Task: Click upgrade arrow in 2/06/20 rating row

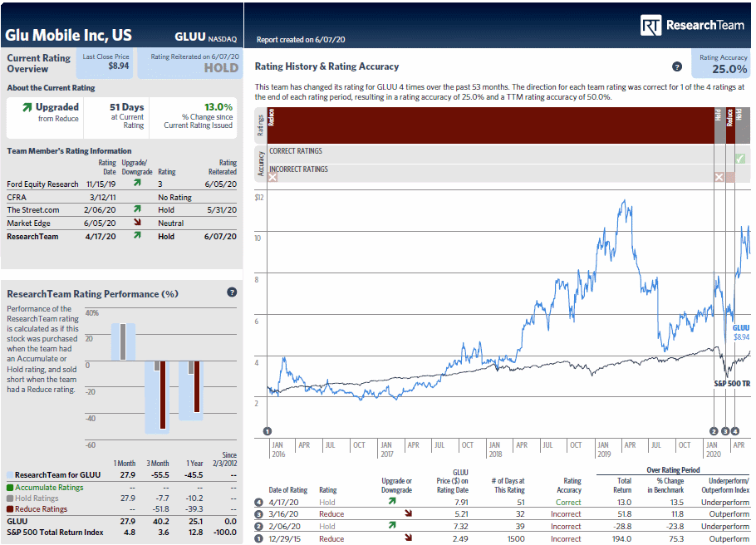Action: click(x=392, y=525)
